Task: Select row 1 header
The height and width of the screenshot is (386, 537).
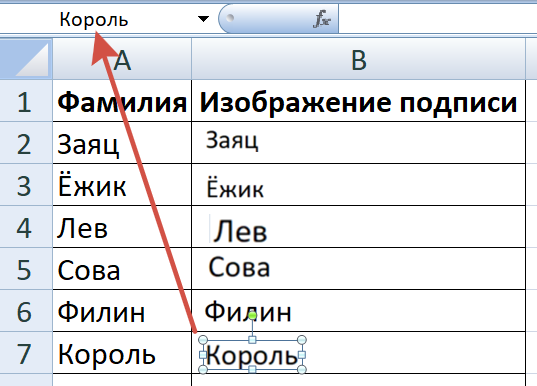Action: tap(26, 101)
